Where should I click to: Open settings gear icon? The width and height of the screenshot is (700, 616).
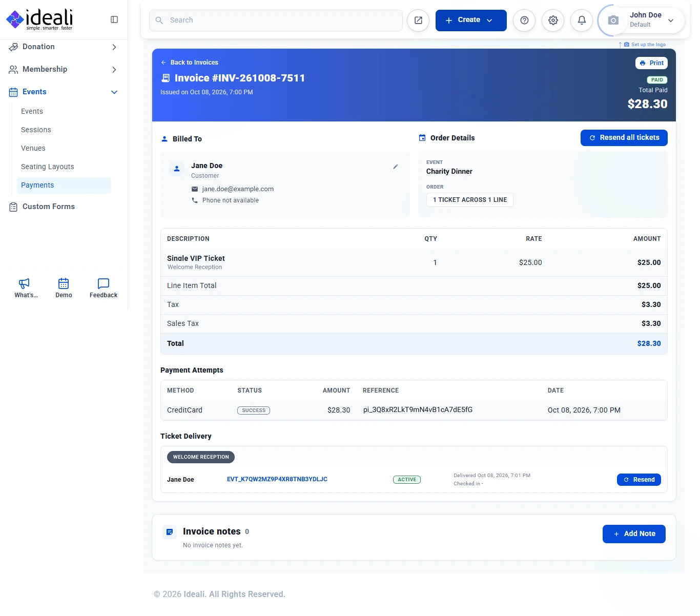pyautogui.click(x=553, y=20)
